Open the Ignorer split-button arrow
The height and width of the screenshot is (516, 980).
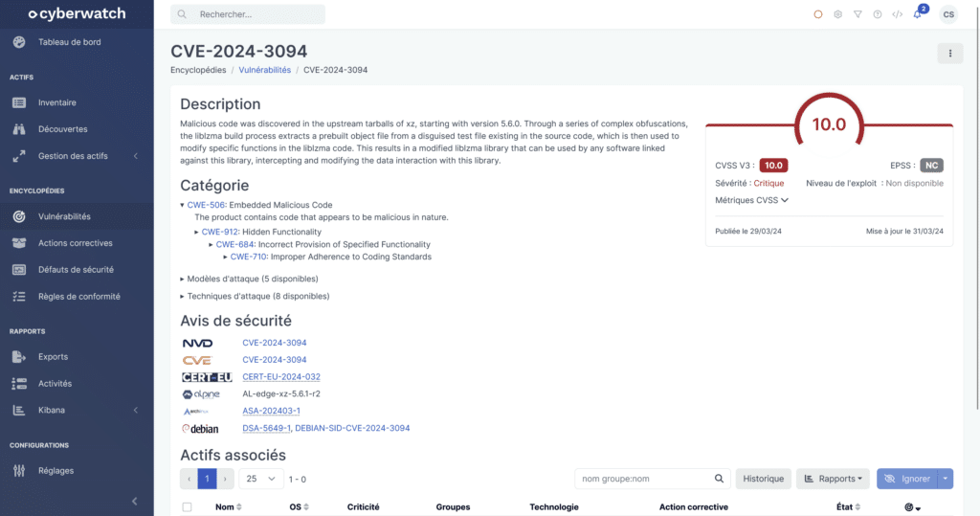(x=945, y=479)
